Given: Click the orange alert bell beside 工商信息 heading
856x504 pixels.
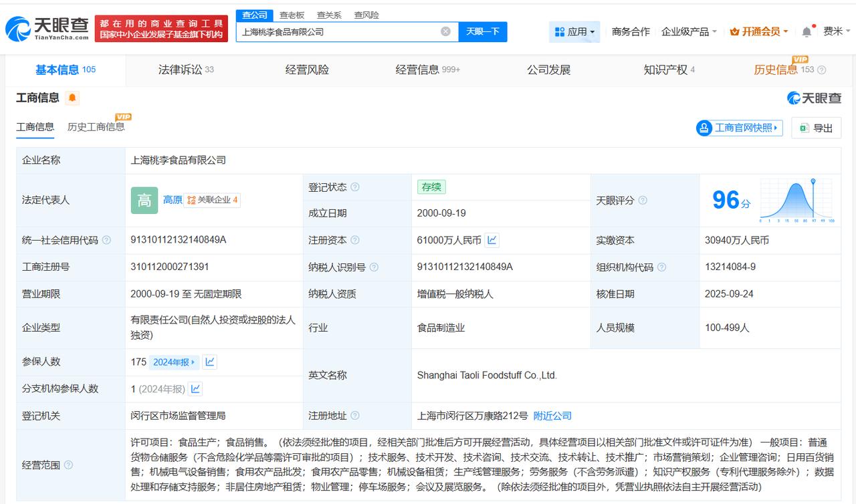Looking at the screenshot, I should [72, 98].
